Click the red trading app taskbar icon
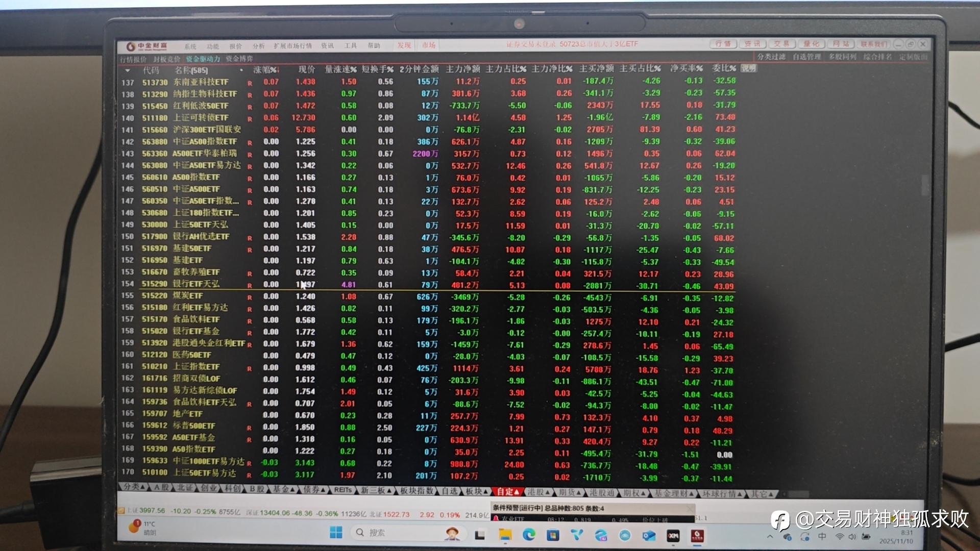The image size is (980, 551). coord(697,535)
